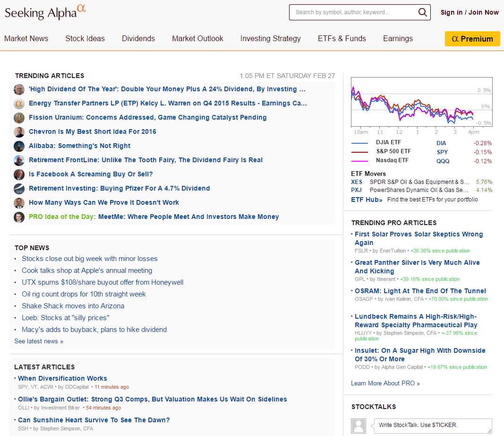Click 'Learn More About PRO »' link
Viewport: 504px width, 436px height.
coord(385,384)
